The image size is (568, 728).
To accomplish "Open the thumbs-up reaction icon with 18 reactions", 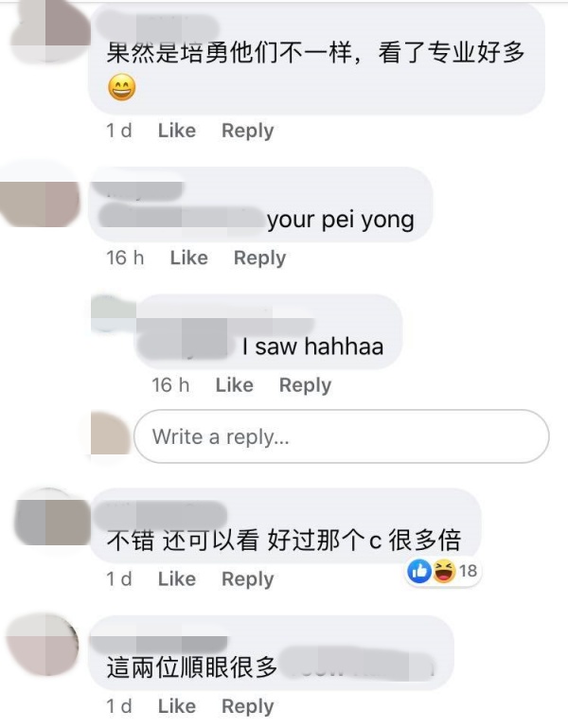I will coord(419,571).
